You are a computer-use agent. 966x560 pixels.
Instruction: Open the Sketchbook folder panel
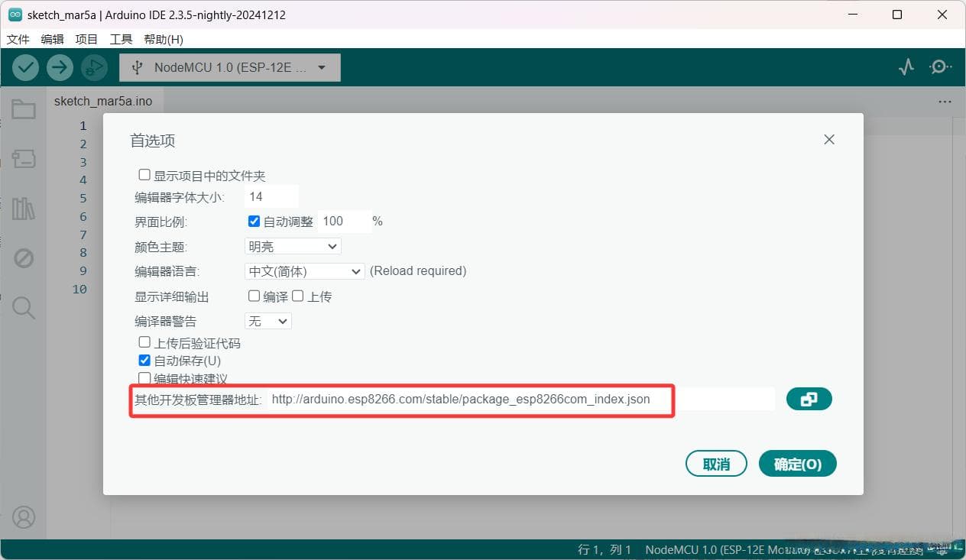pyautogui.click(x=24, y=110)
